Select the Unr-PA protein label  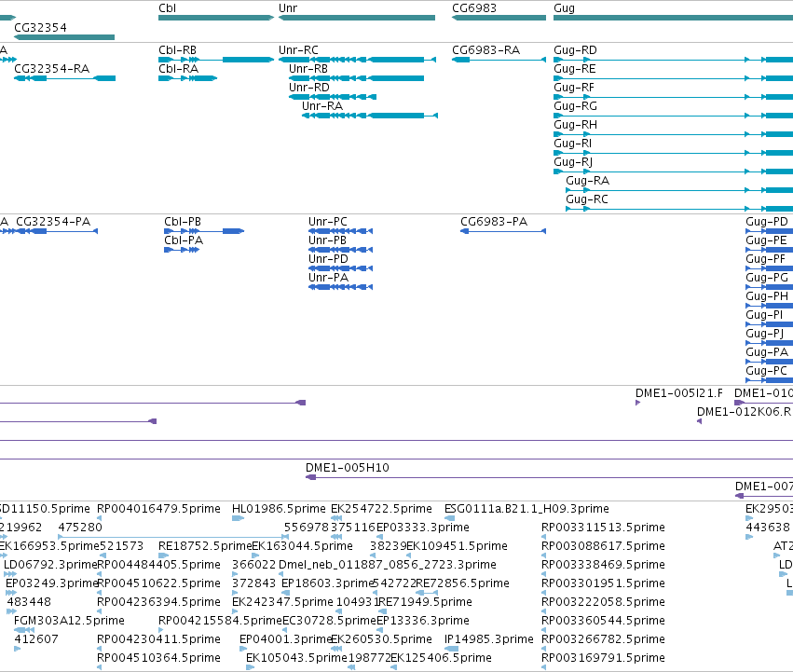click(329, 278)
